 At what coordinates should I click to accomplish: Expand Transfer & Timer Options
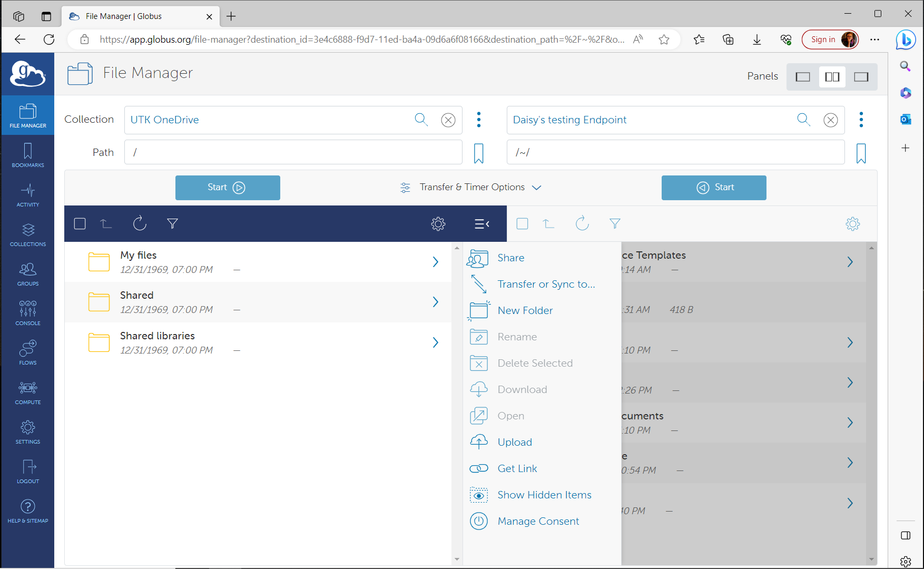471,188
